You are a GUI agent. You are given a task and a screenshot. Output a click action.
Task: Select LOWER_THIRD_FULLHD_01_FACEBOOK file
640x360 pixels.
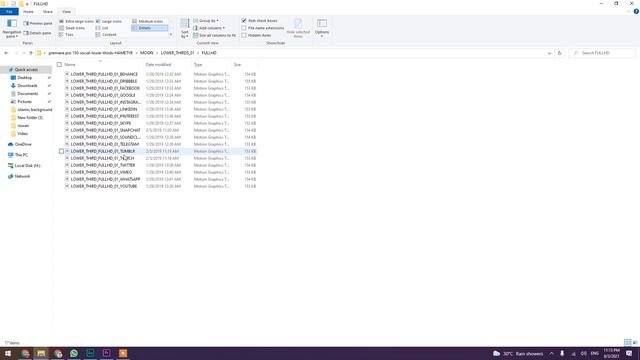(105, 88)
